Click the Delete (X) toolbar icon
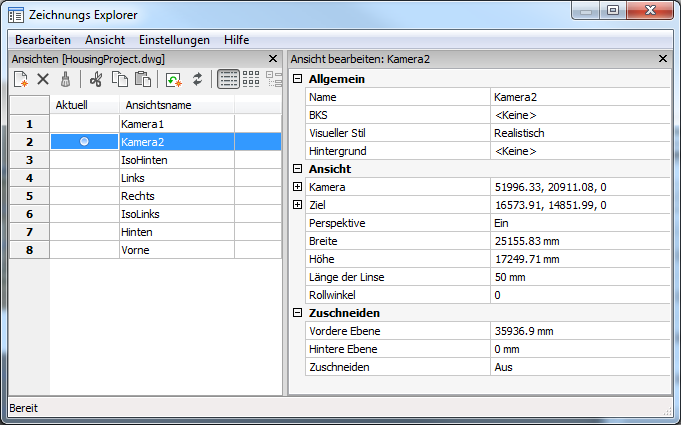Viewport: 681px width, 425px height. click(43, 79)
